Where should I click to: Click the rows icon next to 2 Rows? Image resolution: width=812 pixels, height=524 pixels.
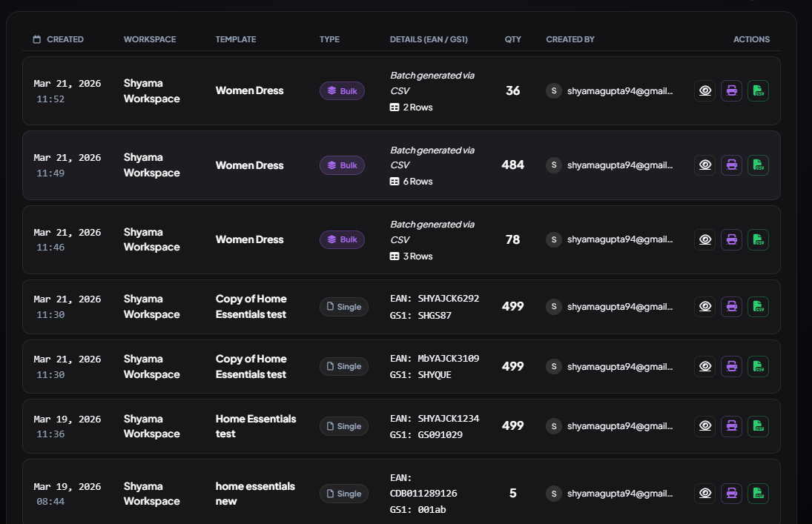395,107
